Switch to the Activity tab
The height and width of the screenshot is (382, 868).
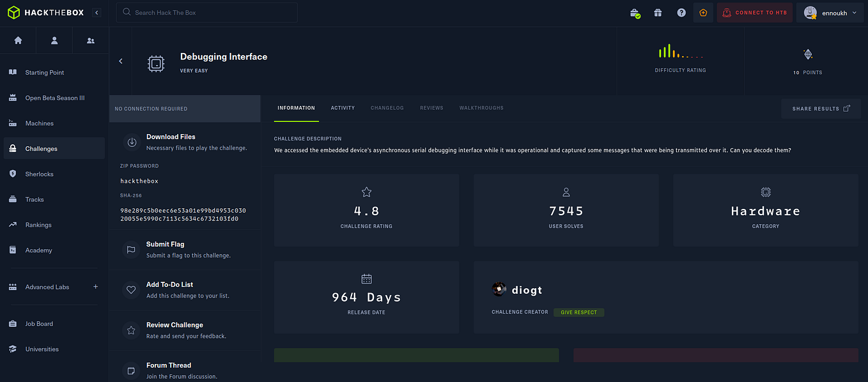[343, 108]
